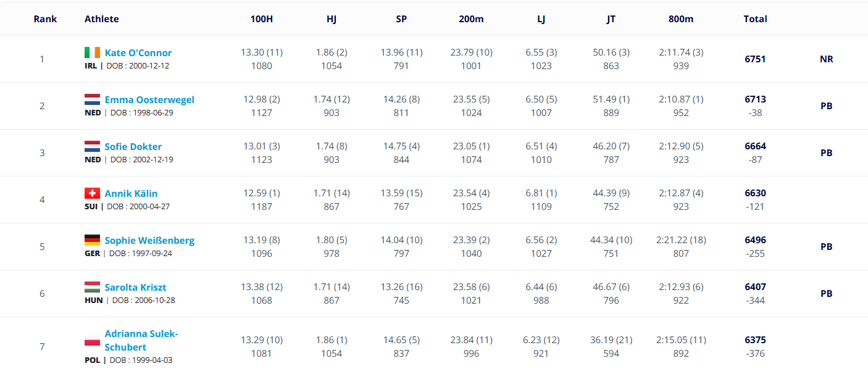Click the Netherlands flag next to Emma Oosterwegel
Image resolution: width=868 pixels, height=374 pixels.
coord(92,99)
